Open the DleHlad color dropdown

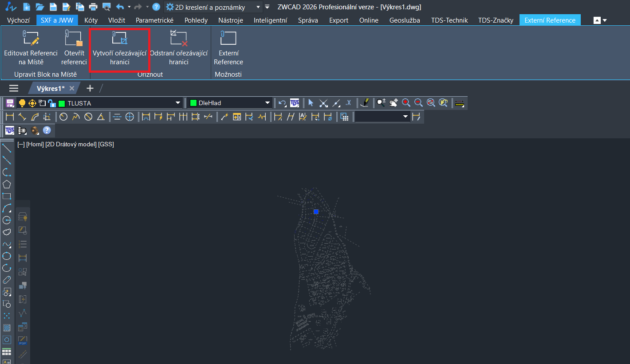click(x=268, y=103)
